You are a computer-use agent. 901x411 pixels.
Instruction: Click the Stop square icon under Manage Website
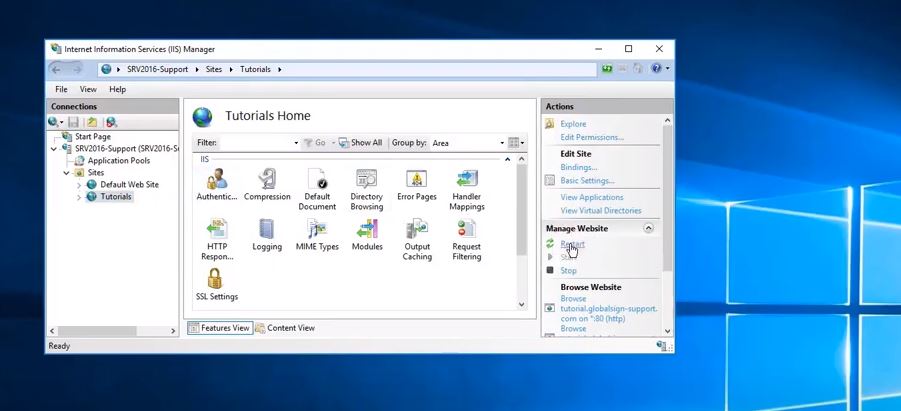[x=550, y=270]
